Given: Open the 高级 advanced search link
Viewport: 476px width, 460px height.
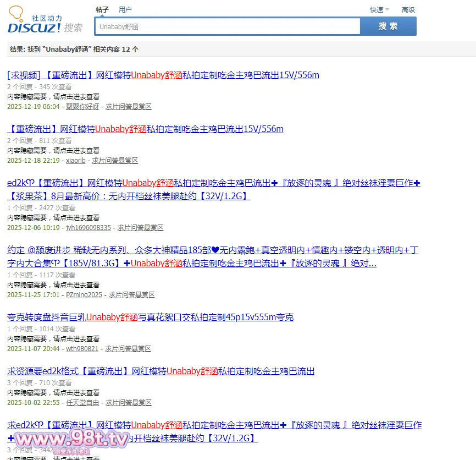Looking at the screenshot, I should (408, 10).
